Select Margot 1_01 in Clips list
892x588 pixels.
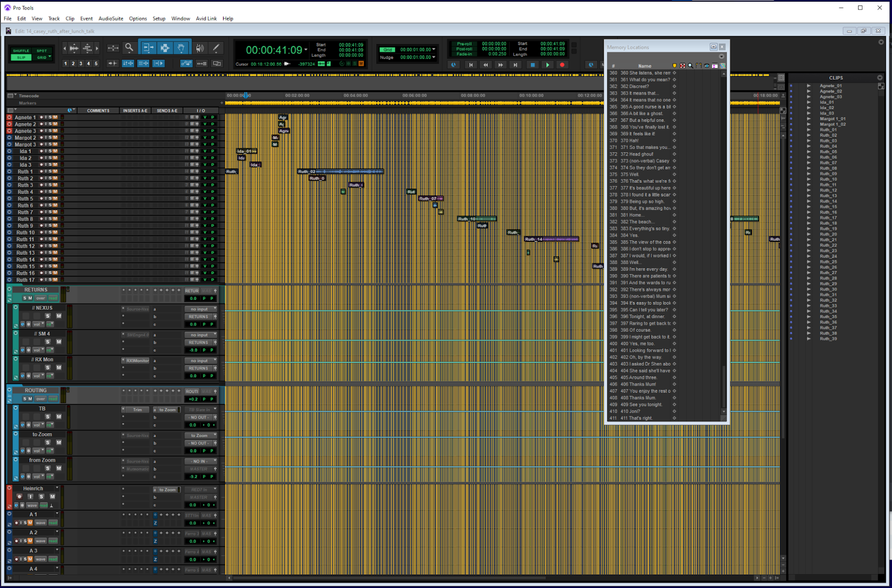(832, 119)
